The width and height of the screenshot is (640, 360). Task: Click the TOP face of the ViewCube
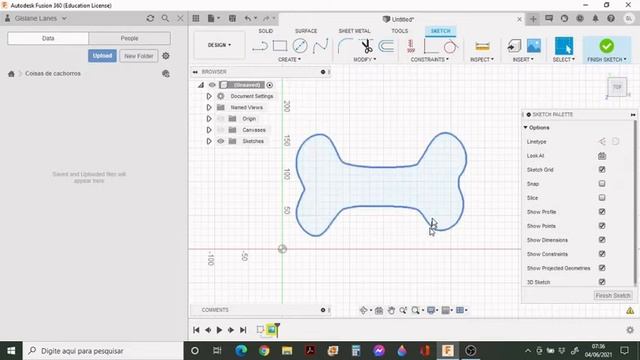tap(617, 87)
